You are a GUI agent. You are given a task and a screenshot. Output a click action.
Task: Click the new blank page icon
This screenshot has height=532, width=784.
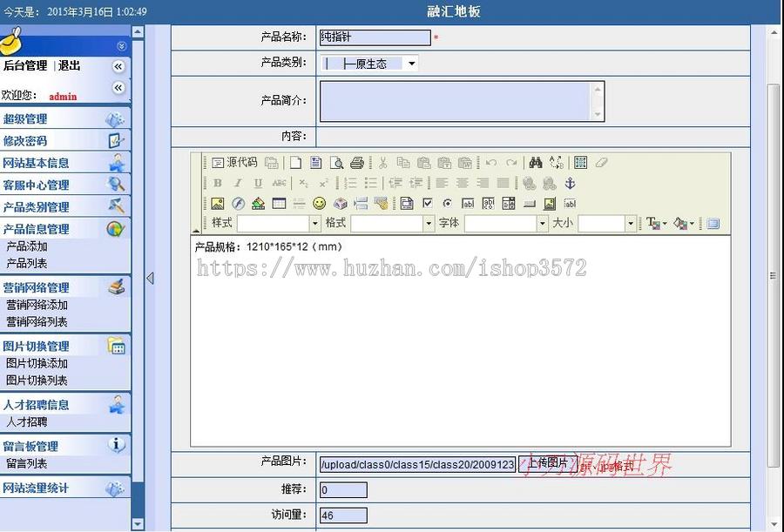pos(295,163)
